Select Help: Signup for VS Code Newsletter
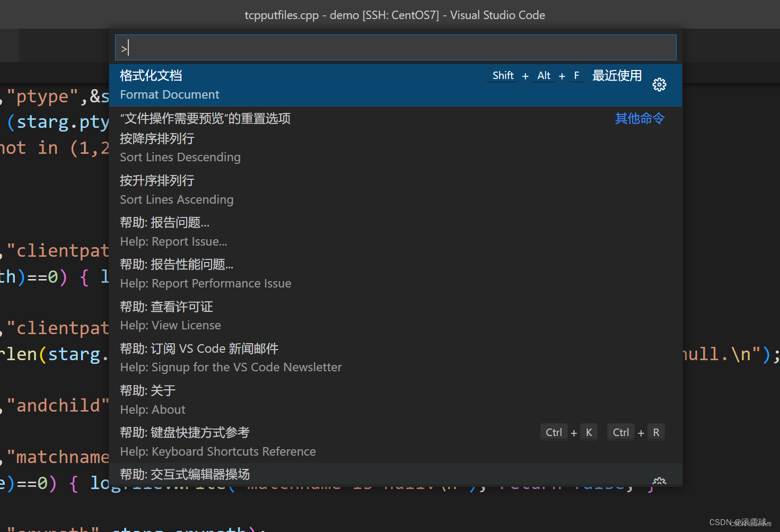The width and height of the screenshot is (780, 532). (396, 358)
